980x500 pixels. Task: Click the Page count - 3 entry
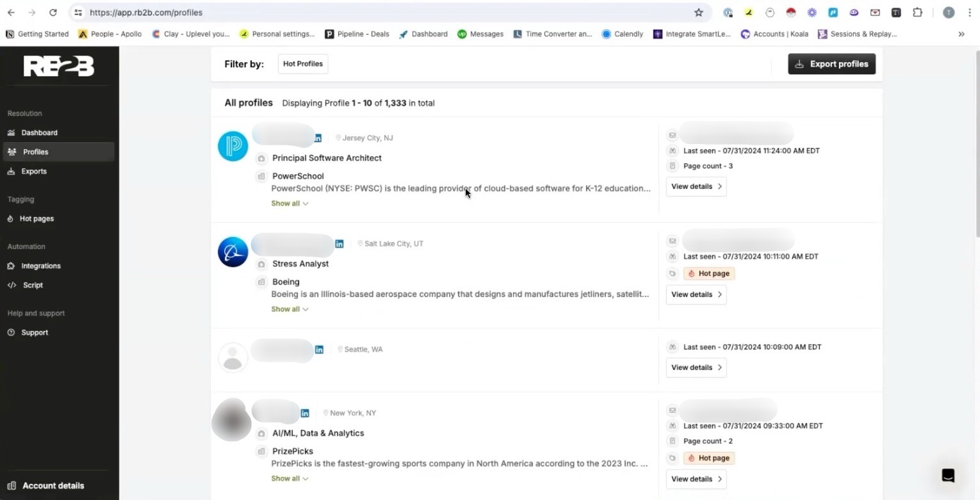click(x=708, y=166)
